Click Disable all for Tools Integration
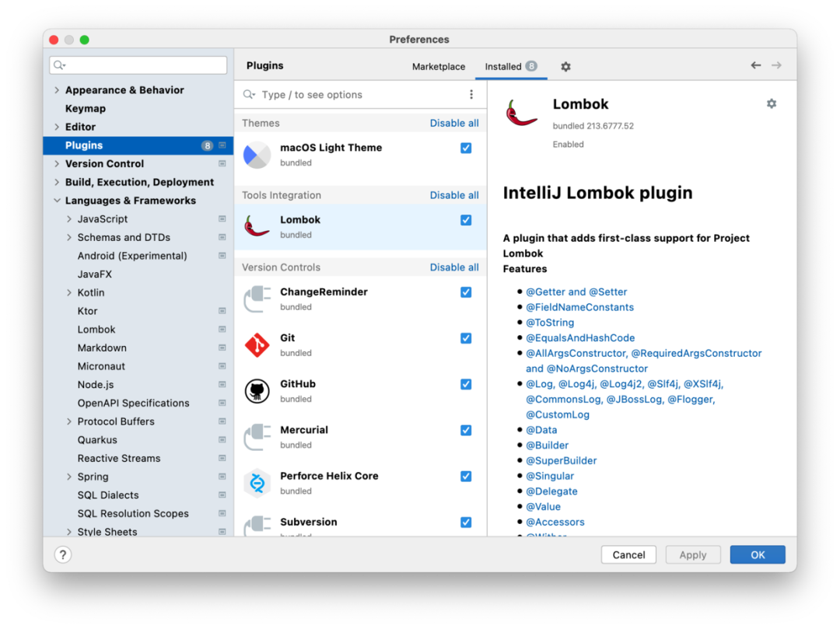The image size is (840, 629). tap(454, 195)
